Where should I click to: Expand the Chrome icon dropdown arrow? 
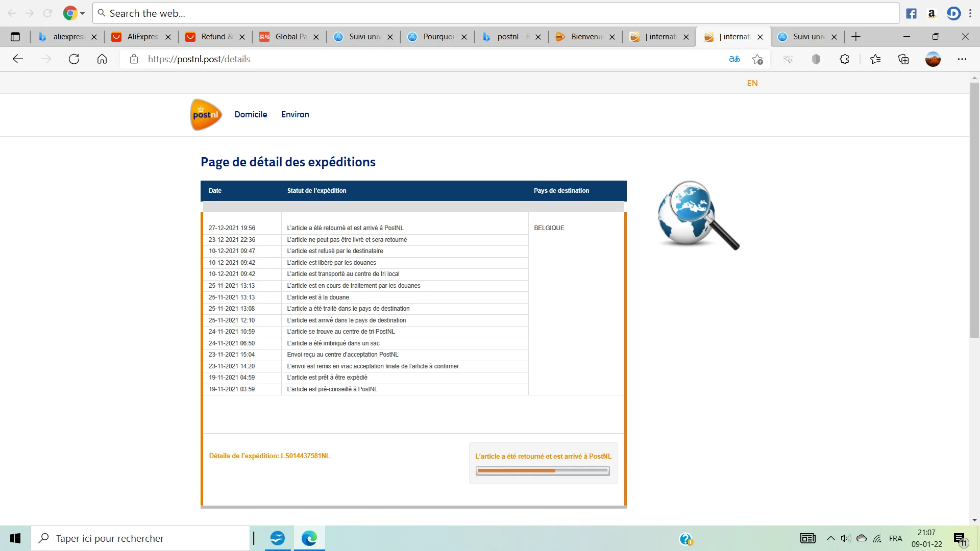[83, 14]
